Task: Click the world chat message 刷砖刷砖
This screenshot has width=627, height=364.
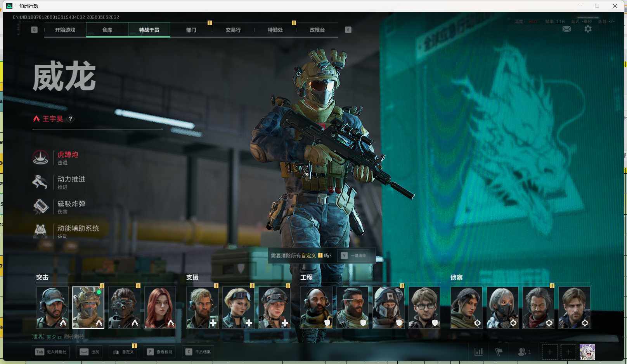Action: [74, 337]
